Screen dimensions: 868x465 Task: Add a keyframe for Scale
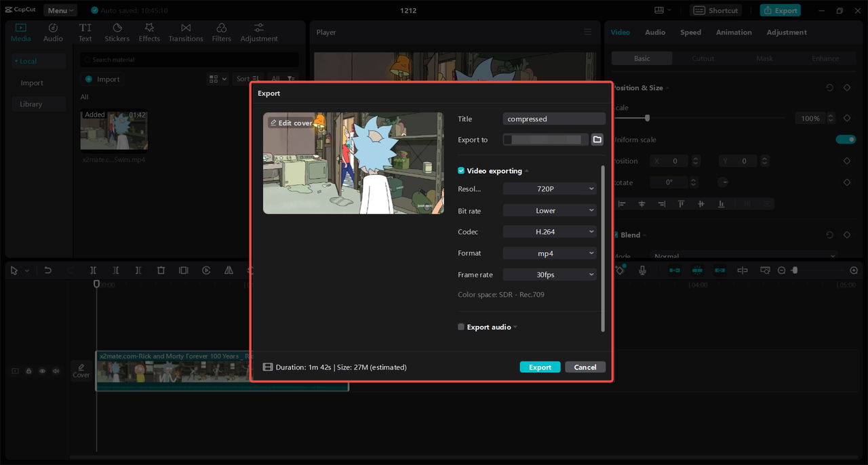847,118
